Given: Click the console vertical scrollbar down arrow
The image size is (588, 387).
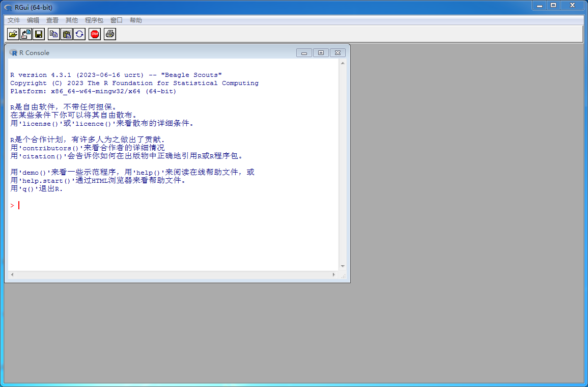Looking at the screenshot, I should [343, 267].
